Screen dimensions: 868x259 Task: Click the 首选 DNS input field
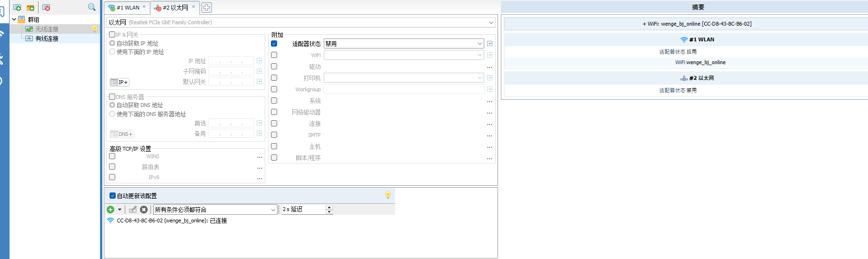tap(231, 123)
